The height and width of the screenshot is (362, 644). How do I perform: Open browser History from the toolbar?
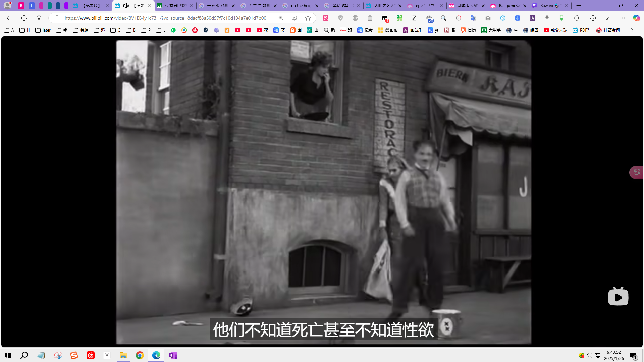click(593, 18)
